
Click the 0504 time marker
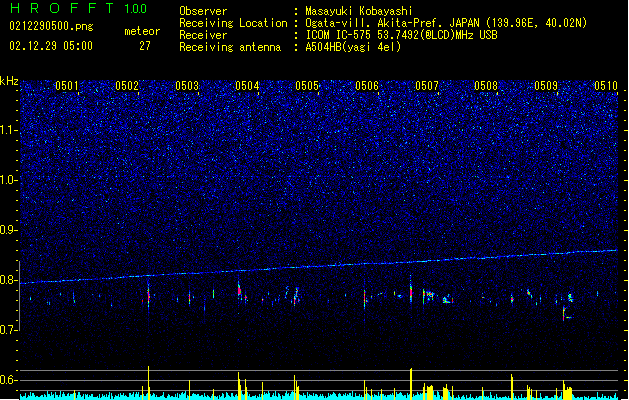click(x=247, y=86)
